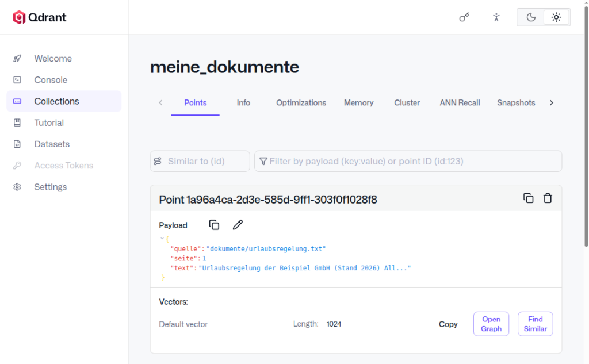
Task: Switch to the Optimizations tab
Action: point(301,103)
